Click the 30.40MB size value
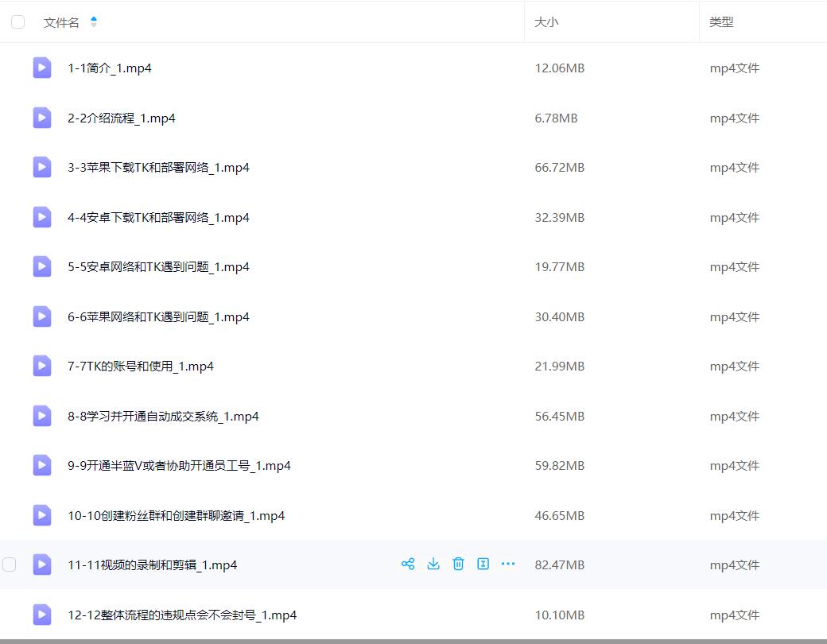The image size is (827, 644). click(x=560, y=317)
